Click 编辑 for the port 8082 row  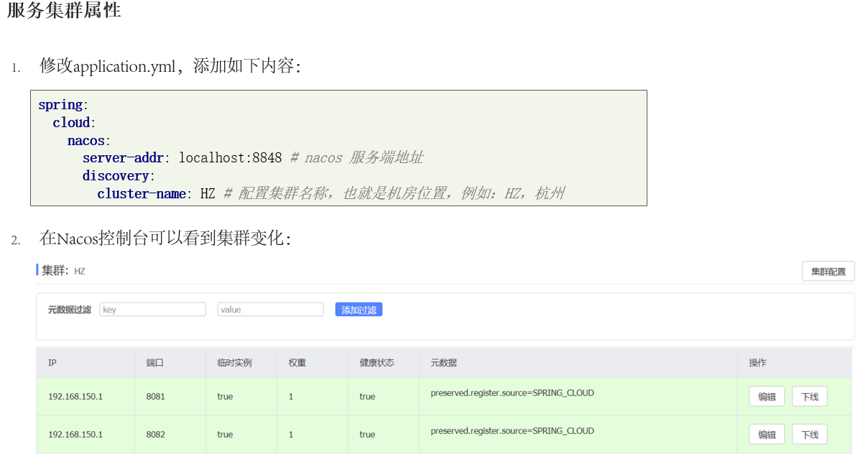click(x=767, y=435)
